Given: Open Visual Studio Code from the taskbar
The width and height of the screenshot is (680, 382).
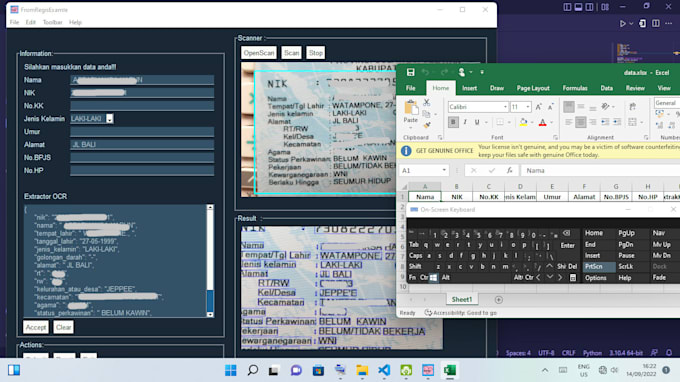Looking at the screenshot, I should click(x=384, y=370).
